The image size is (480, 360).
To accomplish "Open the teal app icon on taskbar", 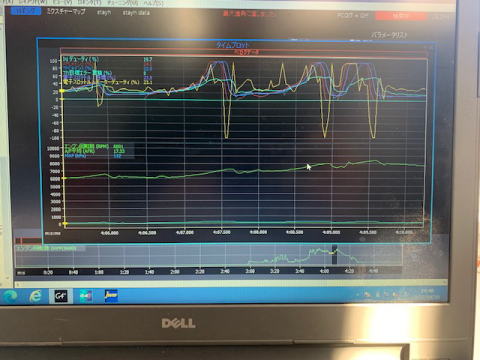I will coord(86,296).
